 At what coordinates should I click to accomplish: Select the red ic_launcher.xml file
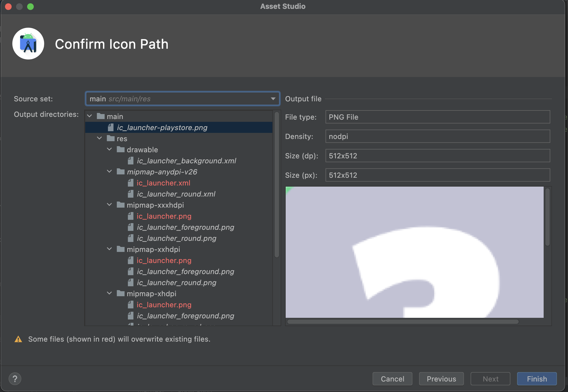point(163,183)
